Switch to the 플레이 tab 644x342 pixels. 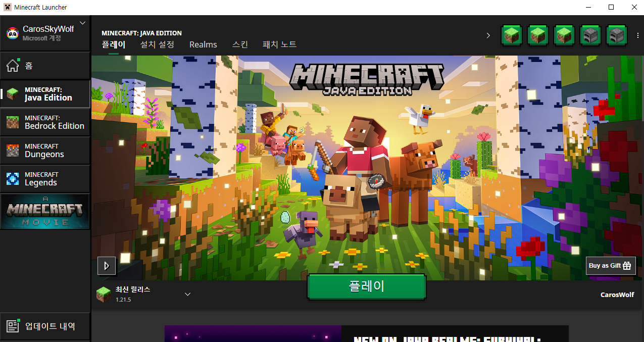coord(113,44)
